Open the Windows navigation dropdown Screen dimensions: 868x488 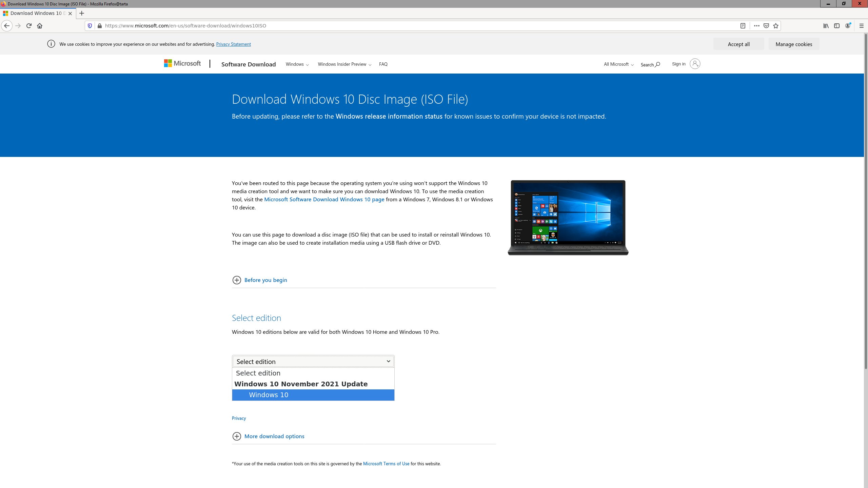tap(297, 64)
